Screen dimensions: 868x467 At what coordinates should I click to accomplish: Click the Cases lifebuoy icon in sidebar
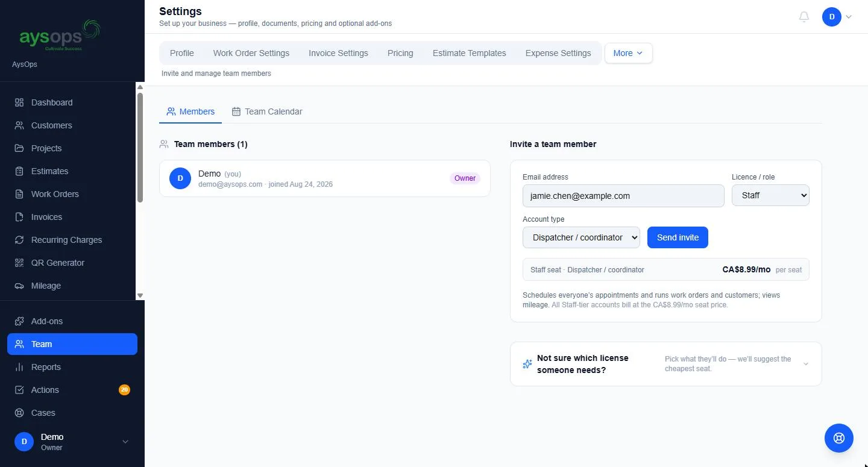coord(19,413)
